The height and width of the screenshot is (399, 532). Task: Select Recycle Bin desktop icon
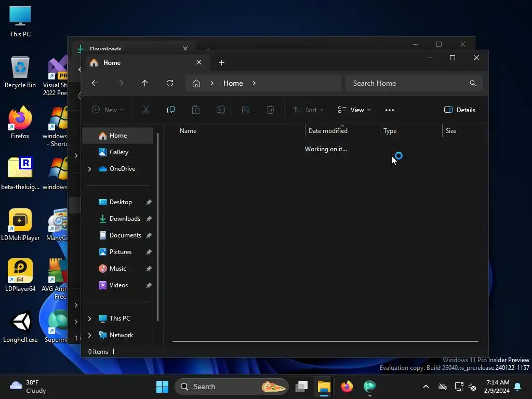pyautogui.click(x=20, y=73)
